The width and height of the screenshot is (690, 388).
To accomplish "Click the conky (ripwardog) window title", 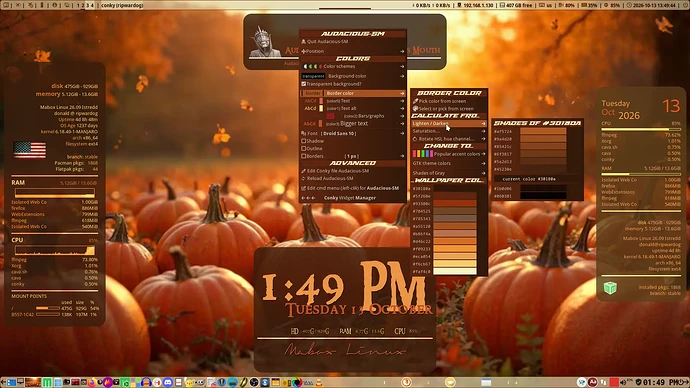I will point(122,5).
